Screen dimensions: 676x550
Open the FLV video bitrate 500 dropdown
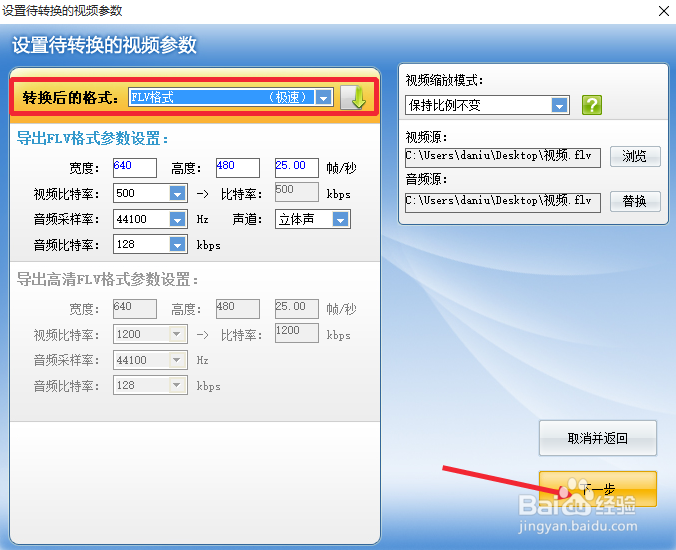[178, 194]
